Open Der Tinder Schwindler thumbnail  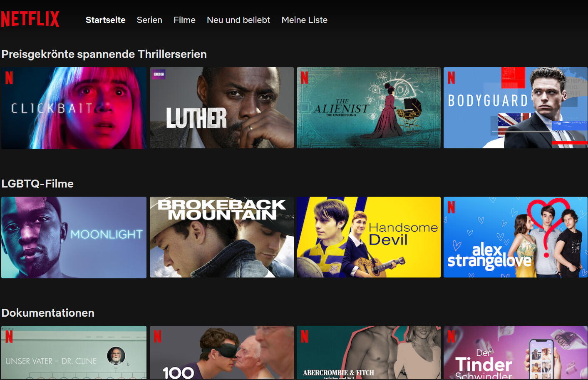(516, 352)
